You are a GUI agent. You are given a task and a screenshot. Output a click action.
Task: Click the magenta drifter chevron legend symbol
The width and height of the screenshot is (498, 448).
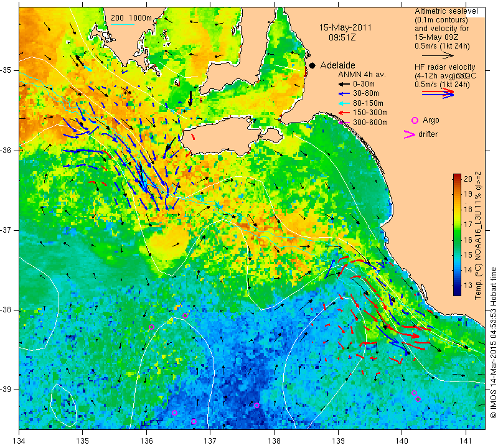[410, 134]
